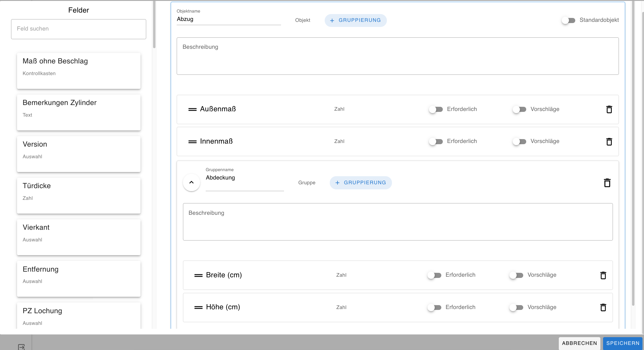The height and width of the screenshot is (350, 644).
Task: Delete the Außenmaß field with trash icon
Action: [x=609, y=109]
